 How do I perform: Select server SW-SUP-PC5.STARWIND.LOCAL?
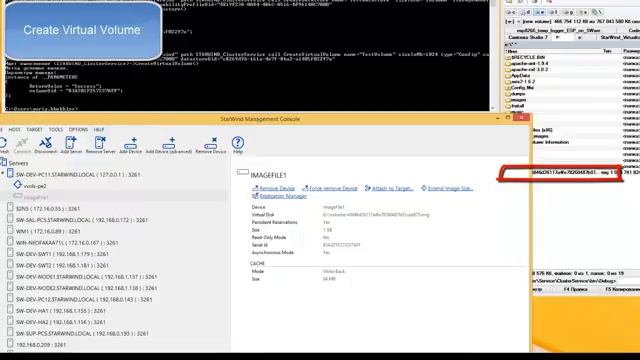coord(82,333)
